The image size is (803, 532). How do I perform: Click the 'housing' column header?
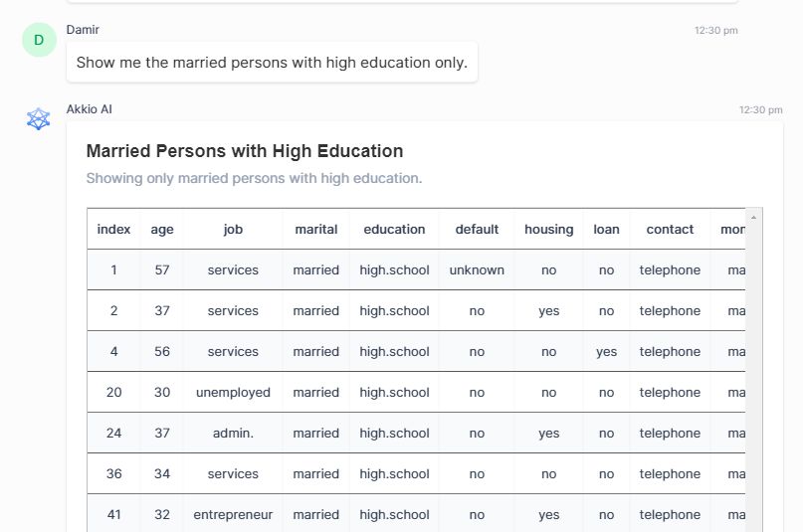(x=548, y=229)
